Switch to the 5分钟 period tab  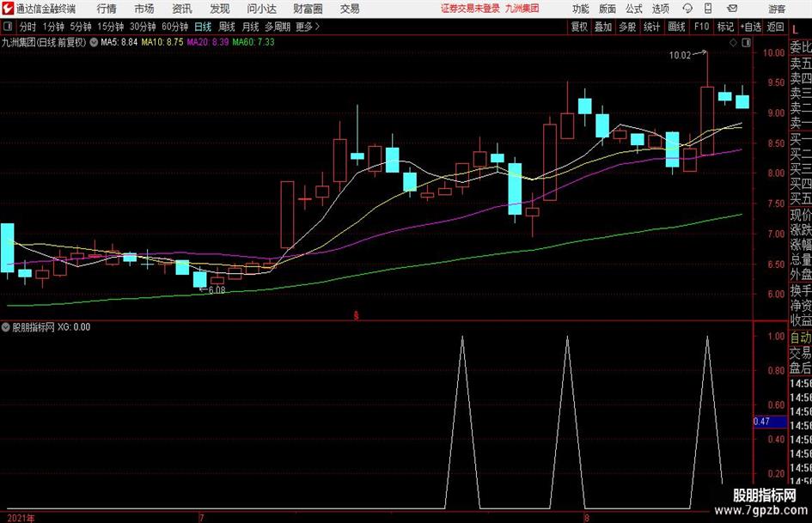click(x=81, y=27)
